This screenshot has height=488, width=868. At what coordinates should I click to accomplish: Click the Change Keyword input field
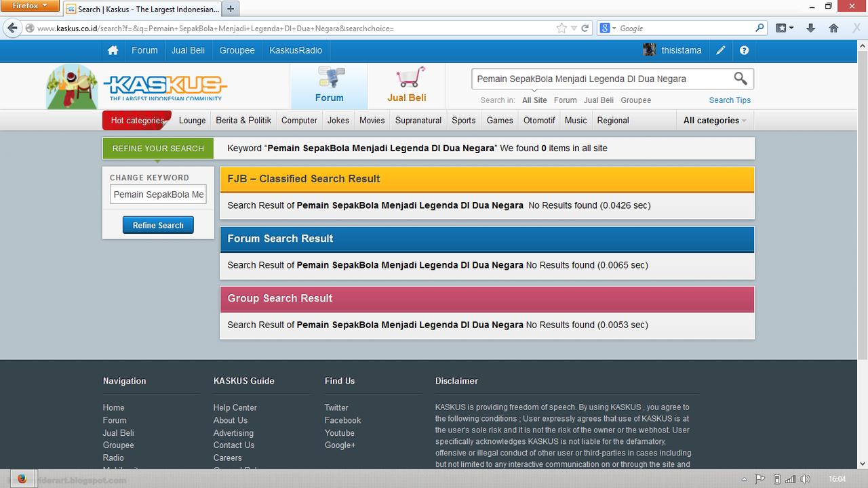[158, 195]
